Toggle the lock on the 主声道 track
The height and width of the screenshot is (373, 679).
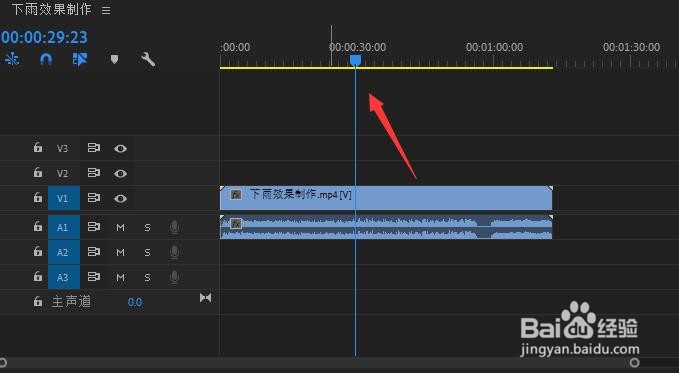click(38, 301)
